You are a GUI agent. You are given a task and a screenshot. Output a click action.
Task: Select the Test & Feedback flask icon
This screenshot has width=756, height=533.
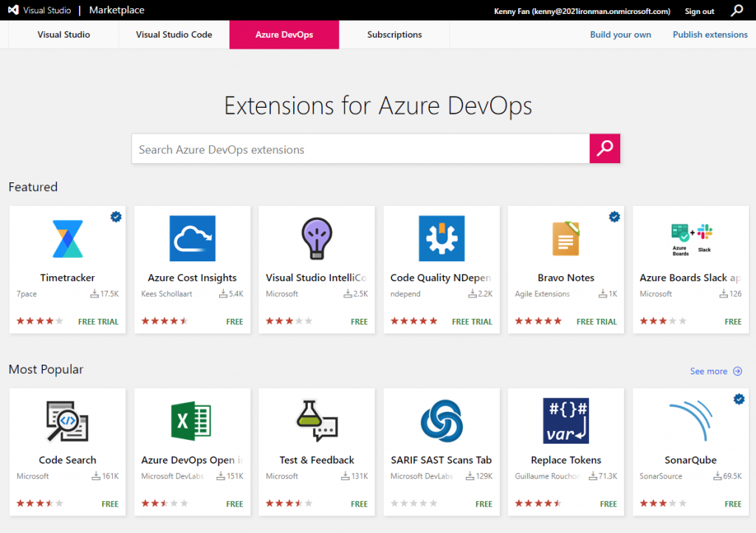coord(317,421)
